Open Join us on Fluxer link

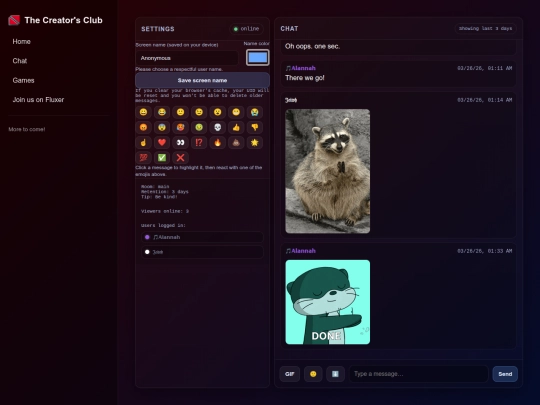[x=38, y=100]
